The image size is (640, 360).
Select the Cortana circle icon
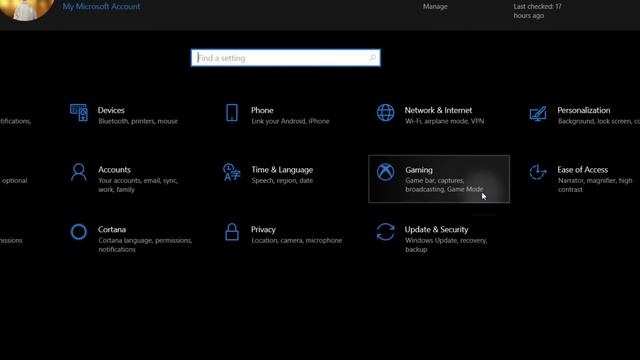78,232
